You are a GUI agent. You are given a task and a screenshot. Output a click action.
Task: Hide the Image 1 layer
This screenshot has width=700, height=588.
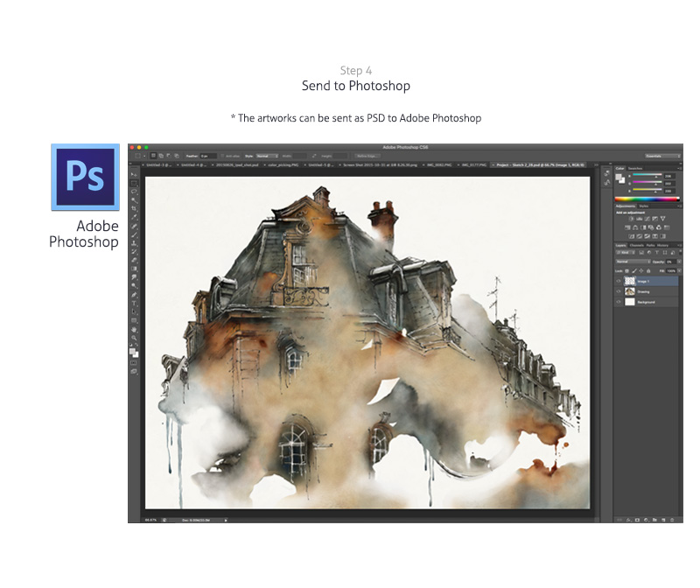pyautogui.click(x=619, y=281)
